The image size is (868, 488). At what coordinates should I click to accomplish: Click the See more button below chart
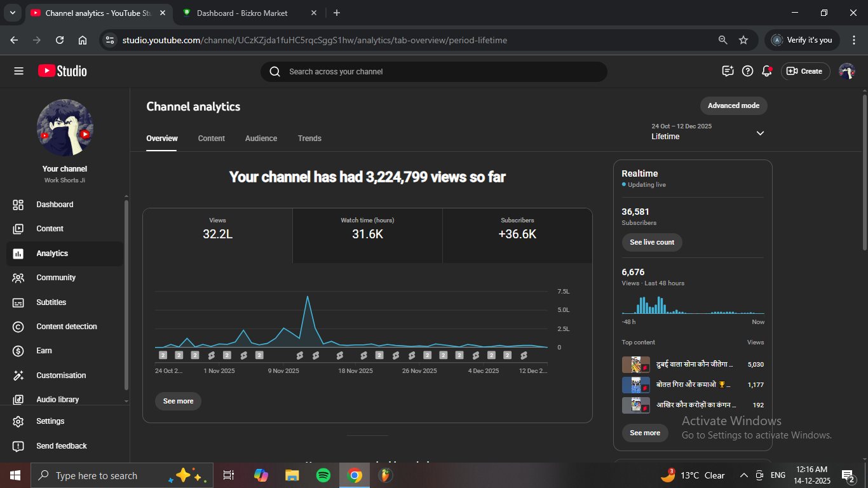click(178, 401)
